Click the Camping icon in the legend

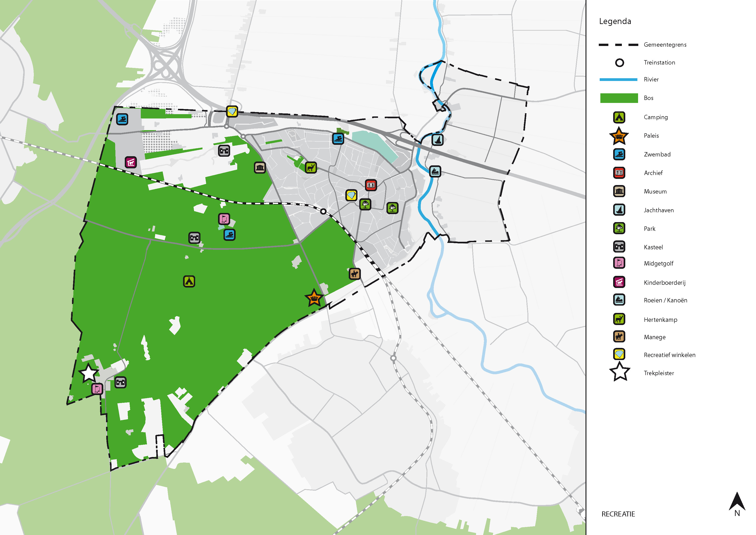619,117
